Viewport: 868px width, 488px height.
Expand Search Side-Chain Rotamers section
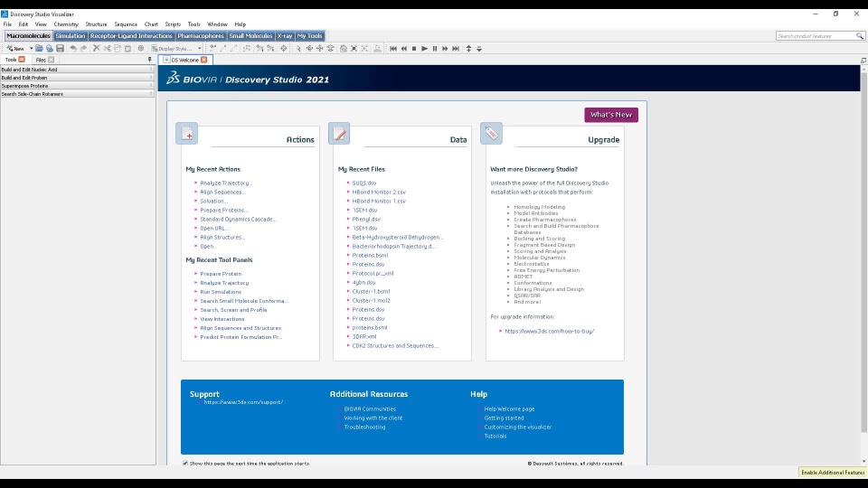pyautogui.click(x=77, y=94)
